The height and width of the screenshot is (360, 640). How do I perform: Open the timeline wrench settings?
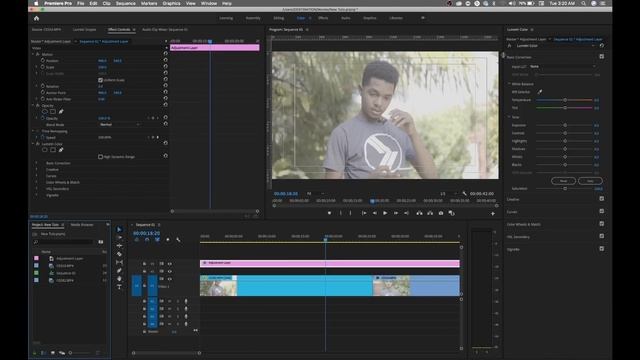pyautogui.click(x=178, y=240)
